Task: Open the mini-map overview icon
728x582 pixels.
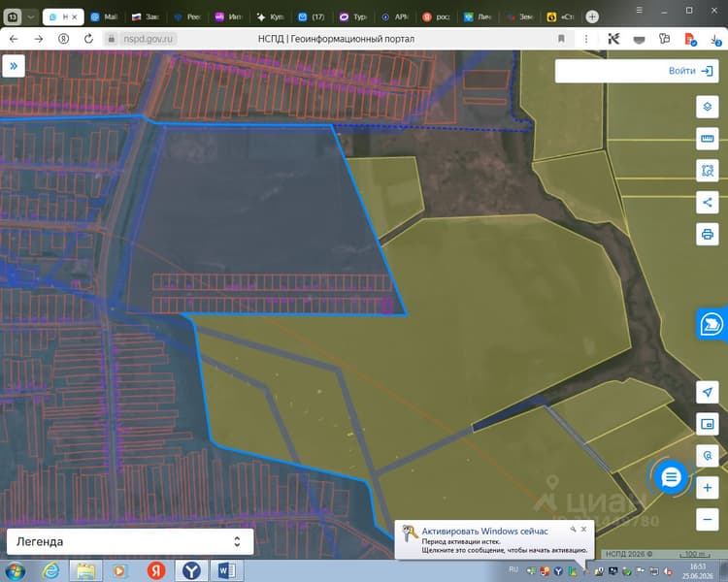Action: point(707,424)
